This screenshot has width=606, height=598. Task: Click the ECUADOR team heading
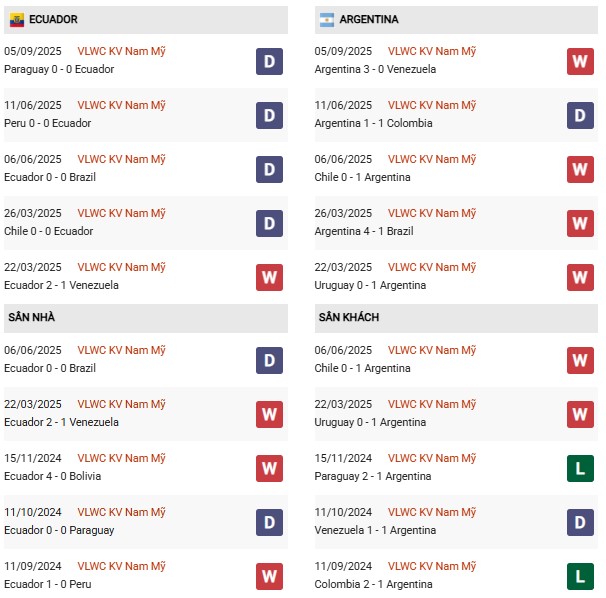tap(53, 19)
